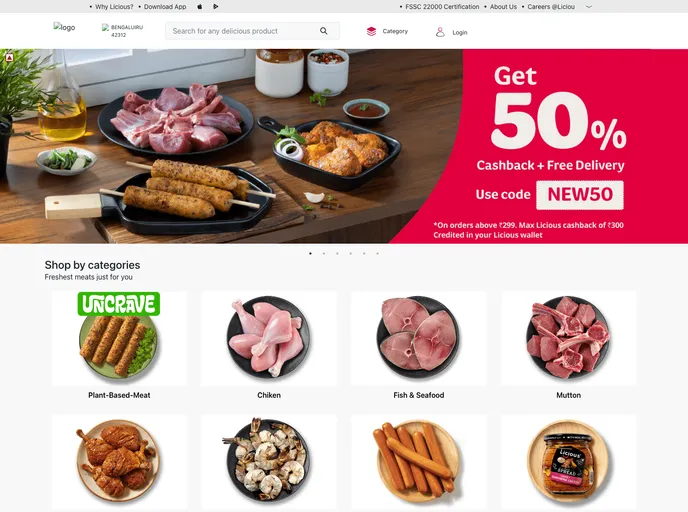Open the Bengaluru 42312 location selector
Viewport: 688px width, 512px height.
point(123,31)
